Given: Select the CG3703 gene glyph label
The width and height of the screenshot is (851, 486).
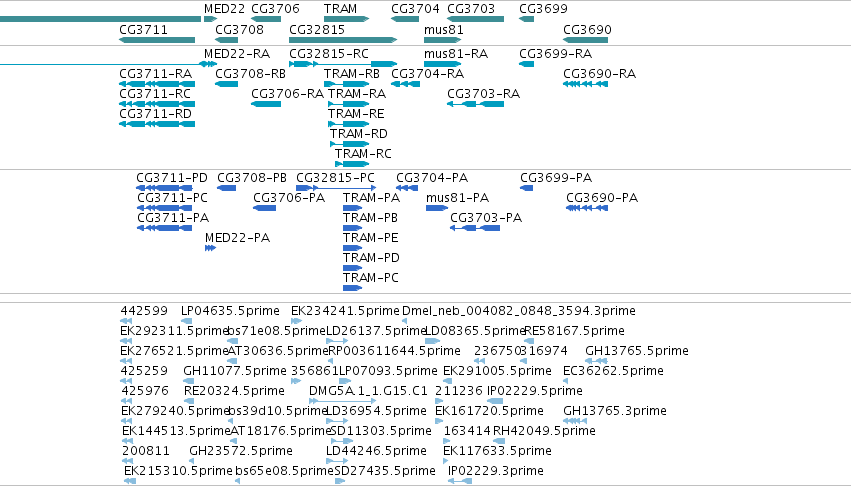Looking at the screenshot, I should coord(471,9).
